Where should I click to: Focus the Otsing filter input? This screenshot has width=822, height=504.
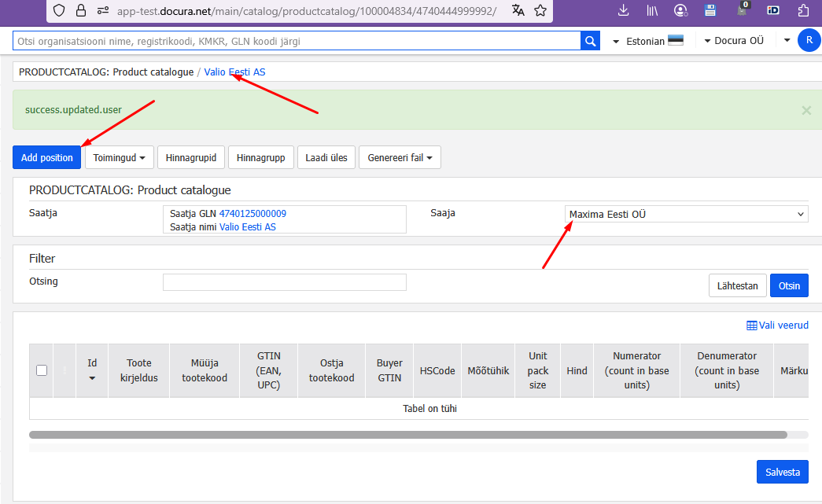tap(285, 282)
